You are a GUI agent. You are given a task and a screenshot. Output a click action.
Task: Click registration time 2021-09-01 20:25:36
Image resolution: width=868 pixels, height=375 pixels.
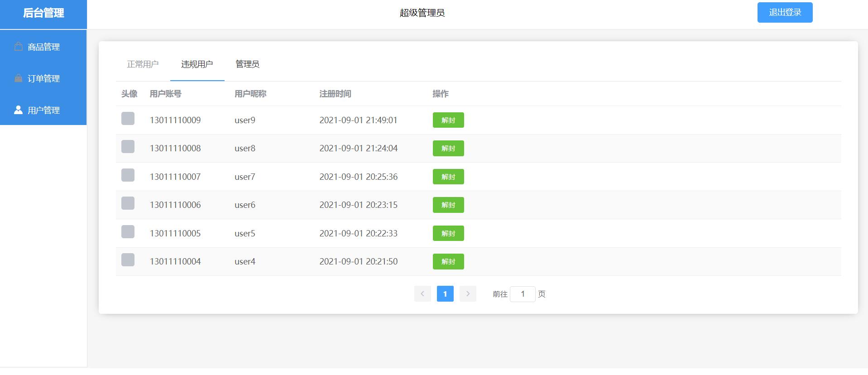358,177
